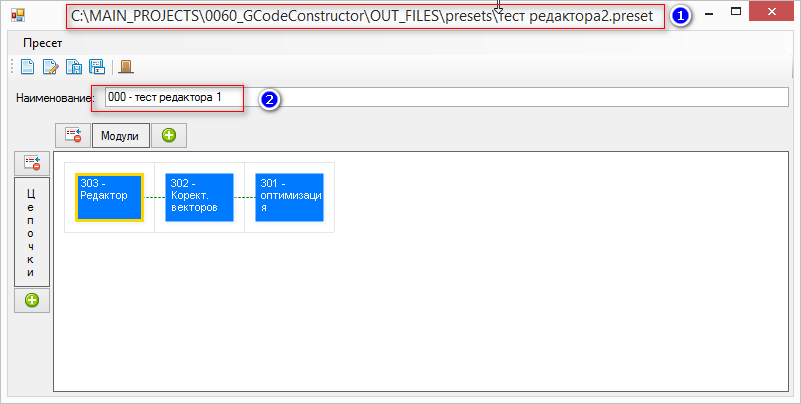Click the save-as floppy disk icon

(x=97, y=67)
